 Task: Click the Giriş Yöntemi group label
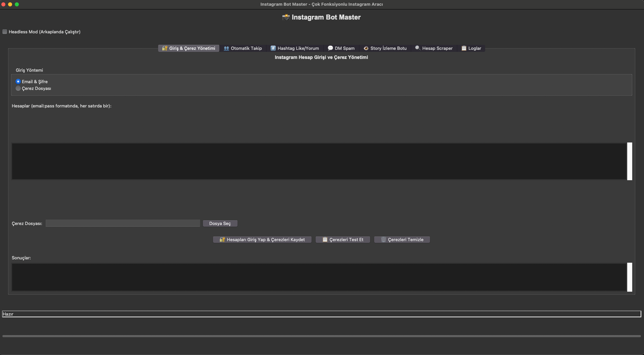click(x=29, y=70)
